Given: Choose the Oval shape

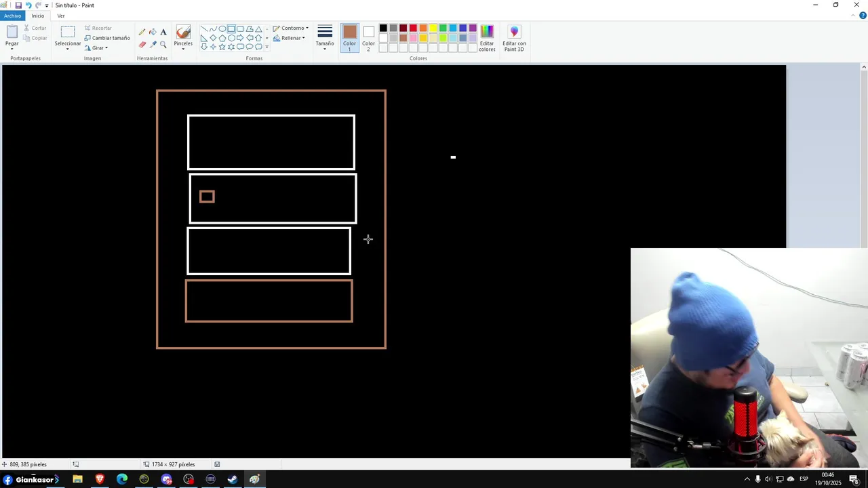Looking at the screenshot, I should (x=222, y=28).
